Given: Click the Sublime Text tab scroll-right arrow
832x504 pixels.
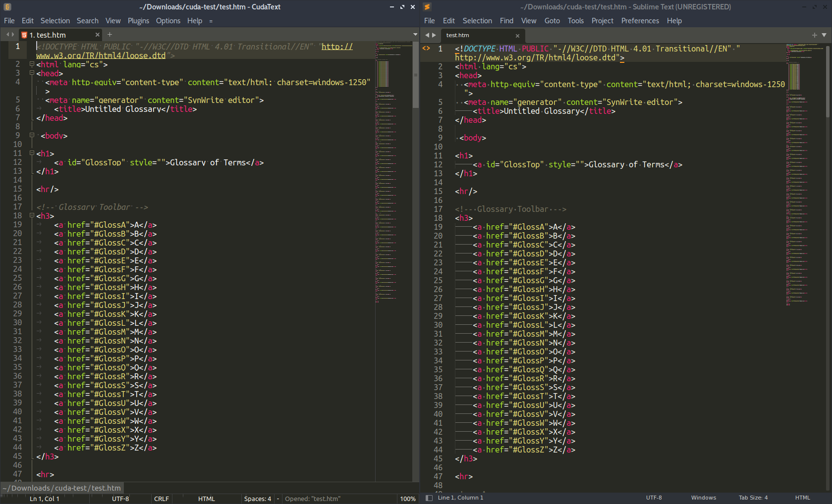Looking at the screenshot, I should 434,35.
